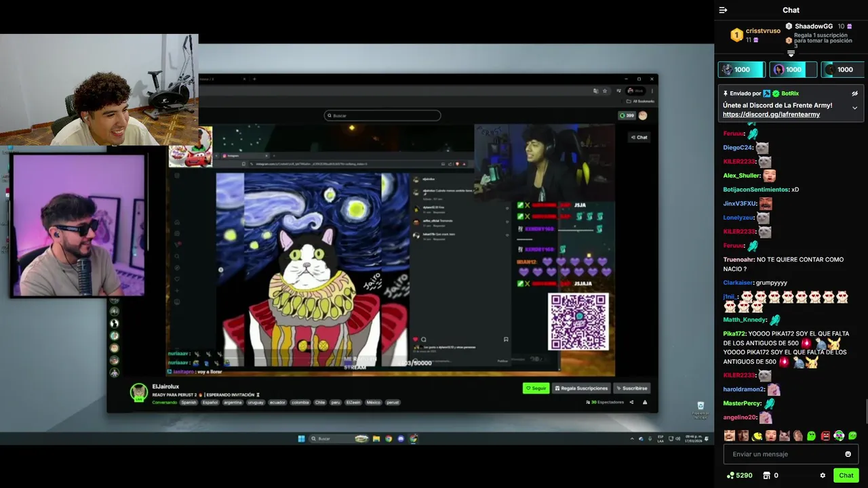Open ShaadowGG in the gift leaderboard

coord(814,26)
